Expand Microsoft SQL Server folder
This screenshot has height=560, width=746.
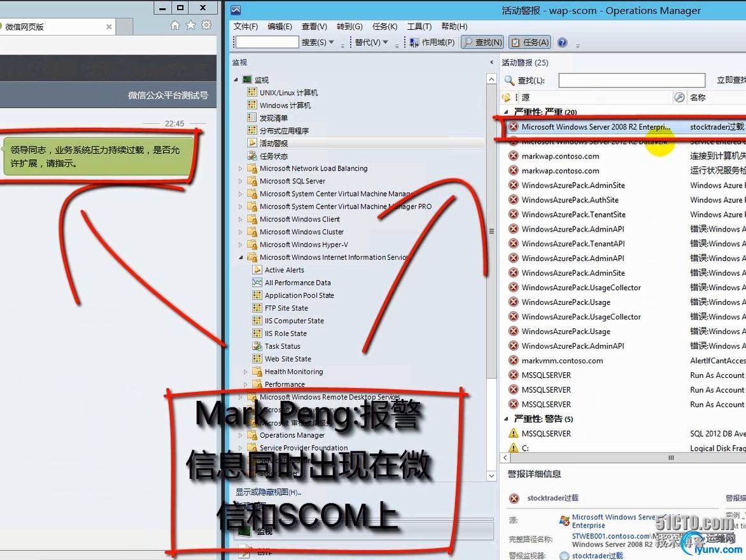click(x=240, y=181)
